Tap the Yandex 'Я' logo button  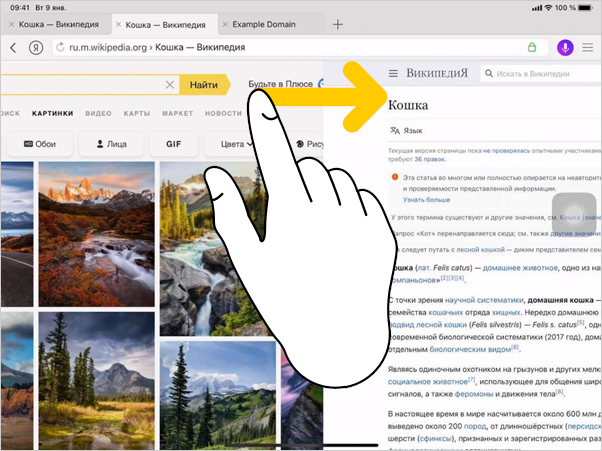click(x=35, y=47)
